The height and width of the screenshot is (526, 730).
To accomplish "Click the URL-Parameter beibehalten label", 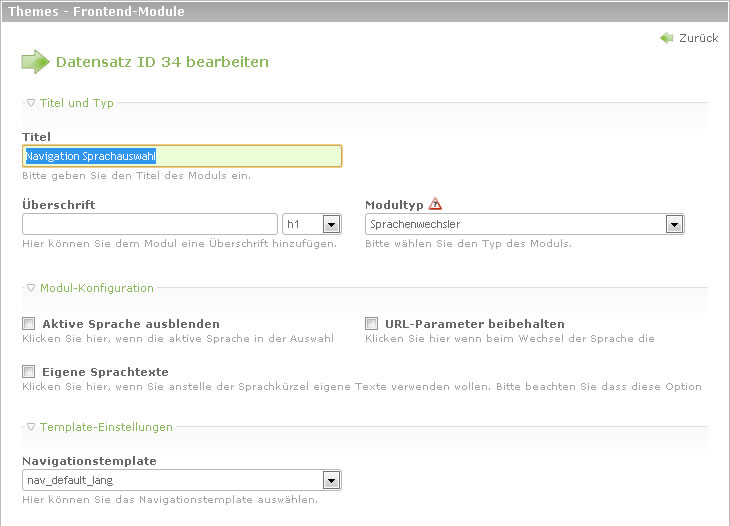I will point(475,324).
